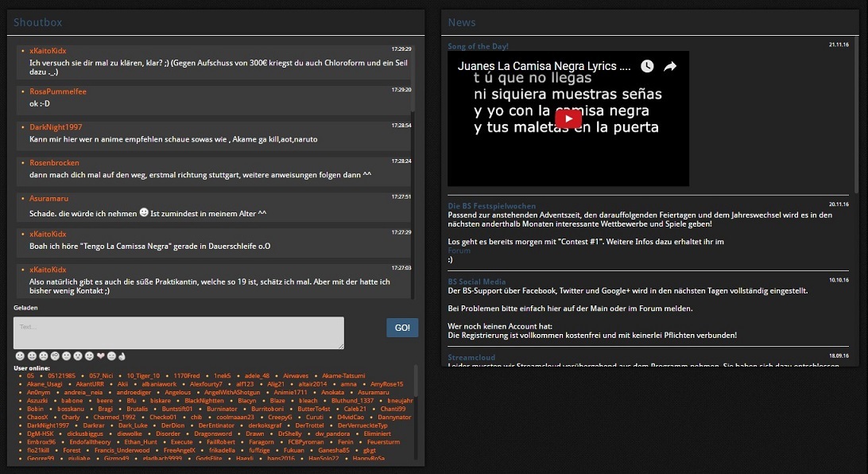Open user Francis_Underwood in the online list
Viewport: 868px width, 474px height.
point(122,450)
